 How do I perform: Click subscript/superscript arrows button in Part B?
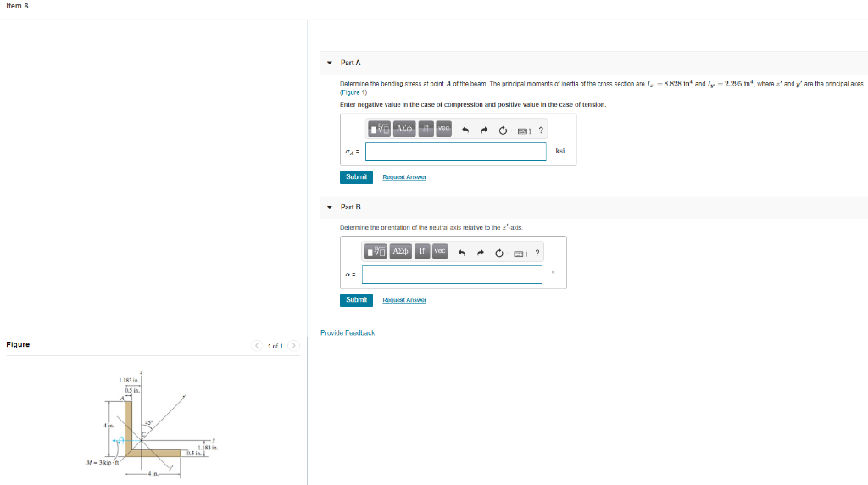[x=422, y=251]
